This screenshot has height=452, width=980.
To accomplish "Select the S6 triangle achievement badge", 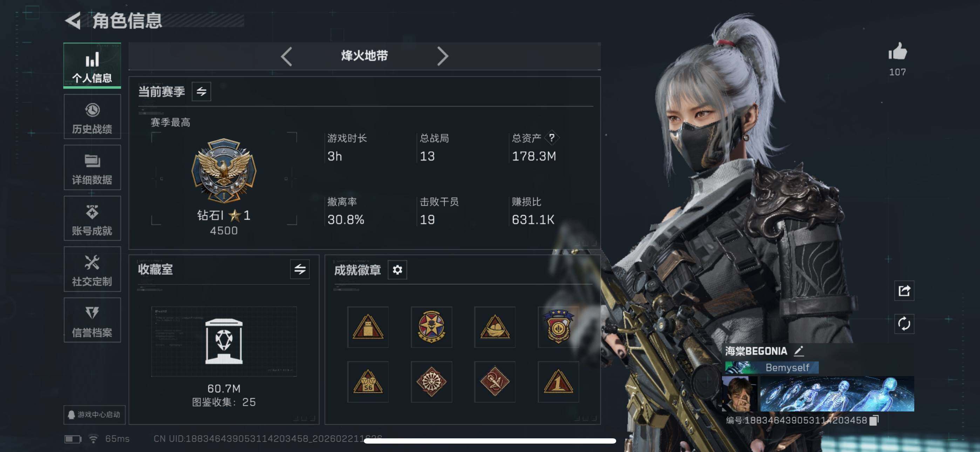I will point(368,382).
